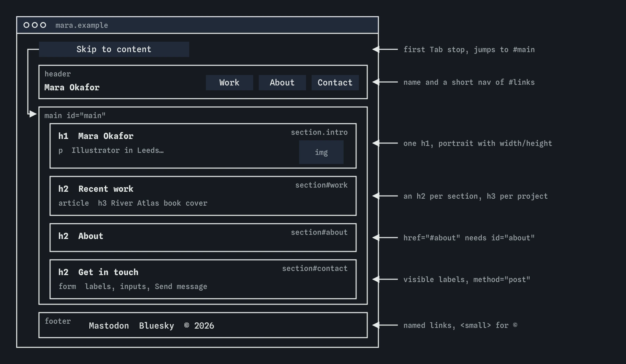626x364 pixels.
Task: Click the section#work label
Action: [x=321, y=185]
